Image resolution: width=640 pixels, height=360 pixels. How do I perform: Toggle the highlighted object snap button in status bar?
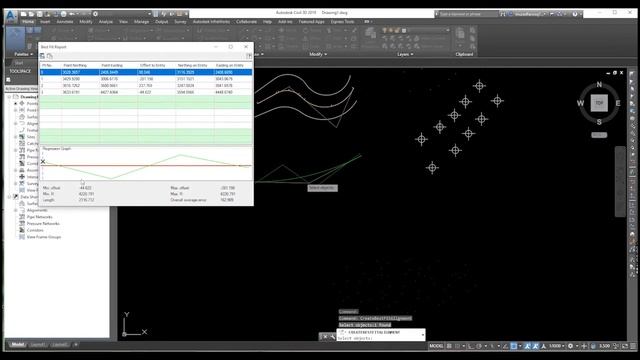pos(513,346)
